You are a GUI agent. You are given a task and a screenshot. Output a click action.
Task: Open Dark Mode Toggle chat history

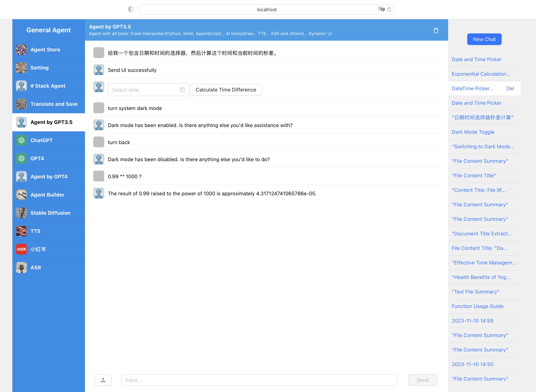(473, 132)
